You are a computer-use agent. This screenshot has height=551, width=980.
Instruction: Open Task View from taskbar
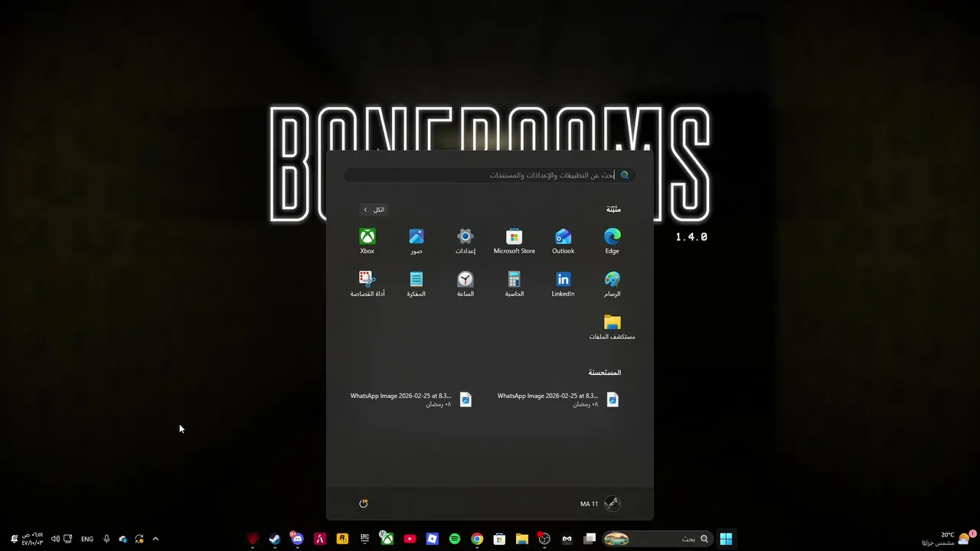(x=590, y=539)
